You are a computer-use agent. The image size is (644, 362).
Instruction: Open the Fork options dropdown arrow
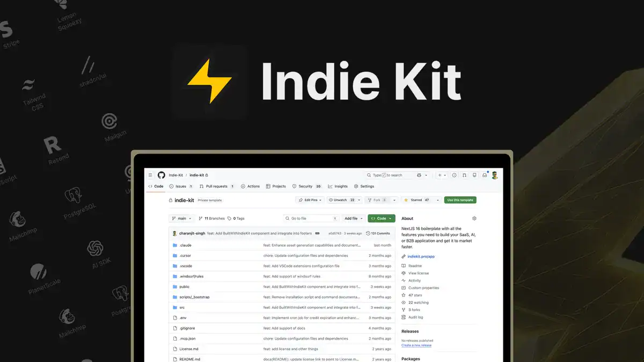(x=394, y=200)
